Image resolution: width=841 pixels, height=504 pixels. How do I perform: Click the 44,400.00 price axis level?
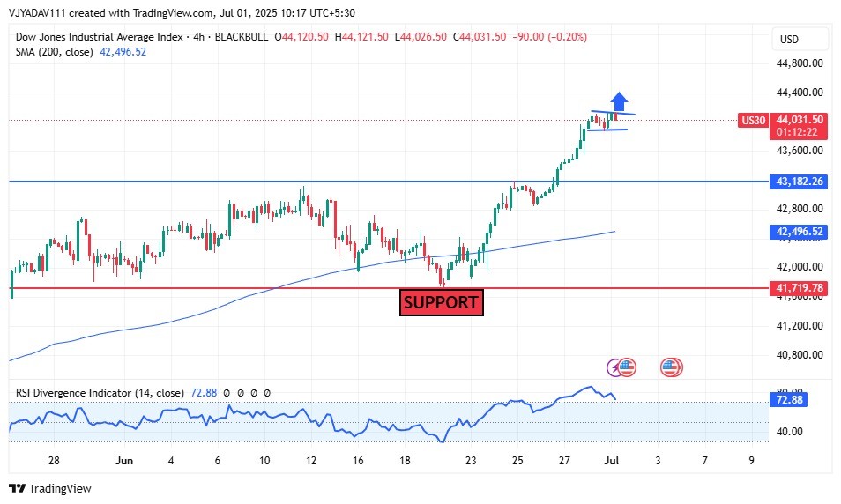[x=800, y=93]
